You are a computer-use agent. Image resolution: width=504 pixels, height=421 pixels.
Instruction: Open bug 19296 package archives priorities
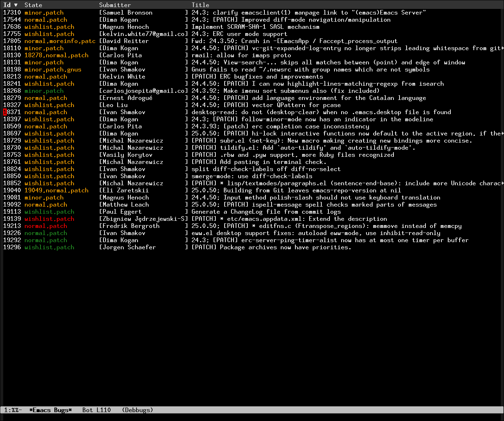pyautogui.click(x=252, y=247)
